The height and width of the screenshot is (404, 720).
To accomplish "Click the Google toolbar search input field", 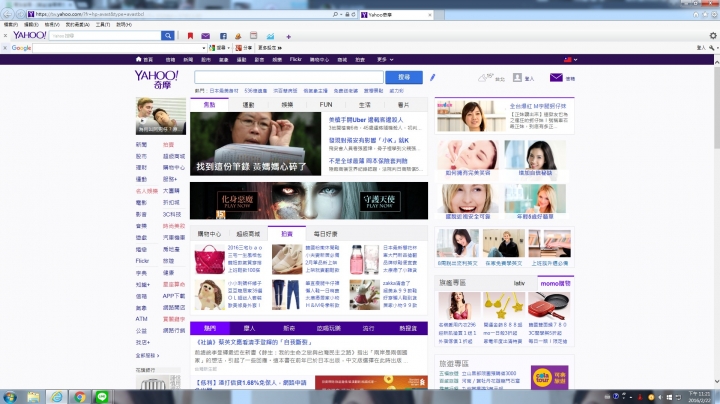I will (x=117, y=48).
